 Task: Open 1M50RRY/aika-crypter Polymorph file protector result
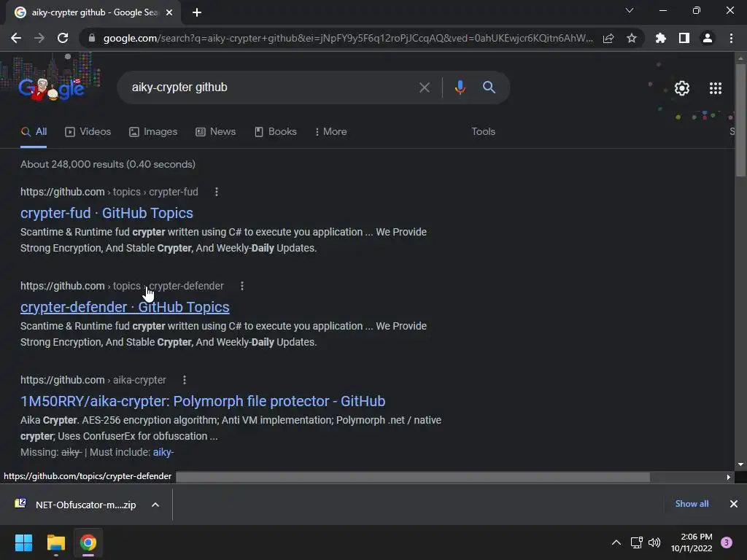coord(203,401)
